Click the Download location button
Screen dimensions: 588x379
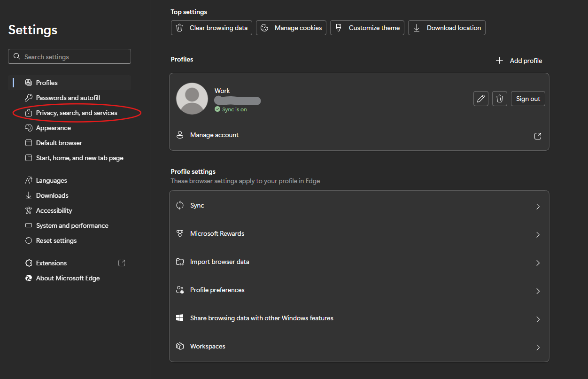[447, 28]
